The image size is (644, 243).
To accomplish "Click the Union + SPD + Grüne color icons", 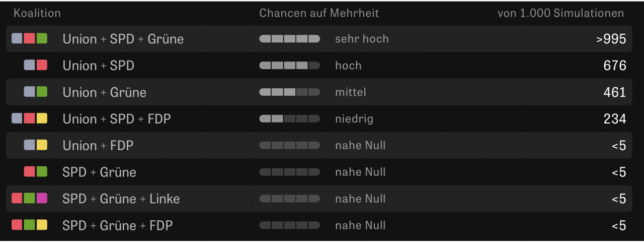I will 29,38.
